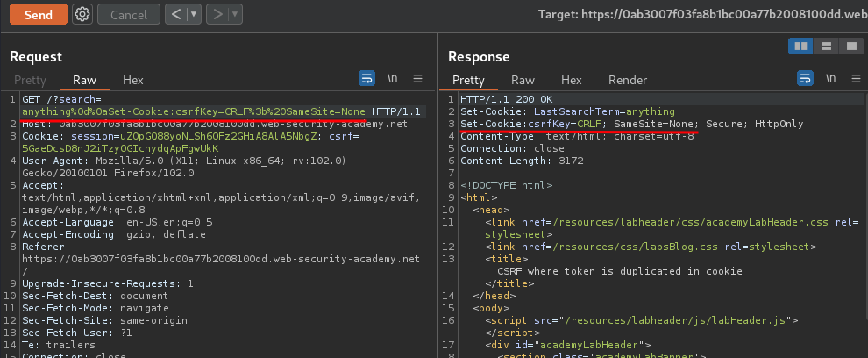Click the div id academyLabHeader line

click(567, 345)
